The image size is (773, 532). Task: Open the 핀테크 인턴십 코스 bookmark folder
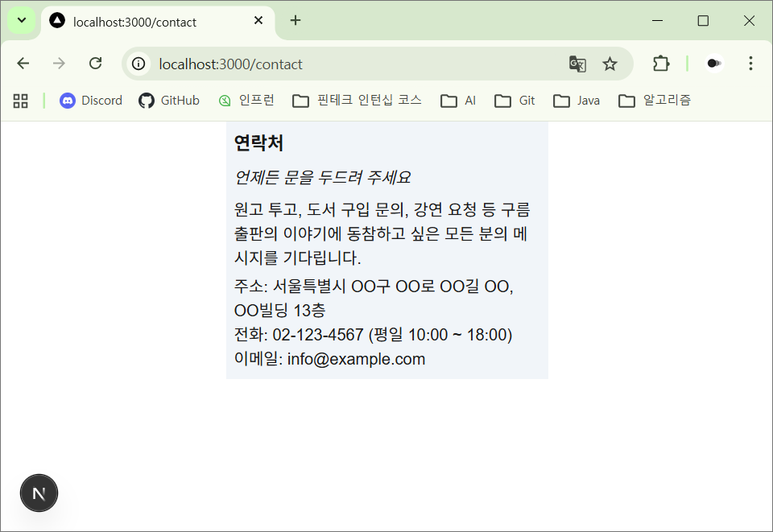point(357,101)
